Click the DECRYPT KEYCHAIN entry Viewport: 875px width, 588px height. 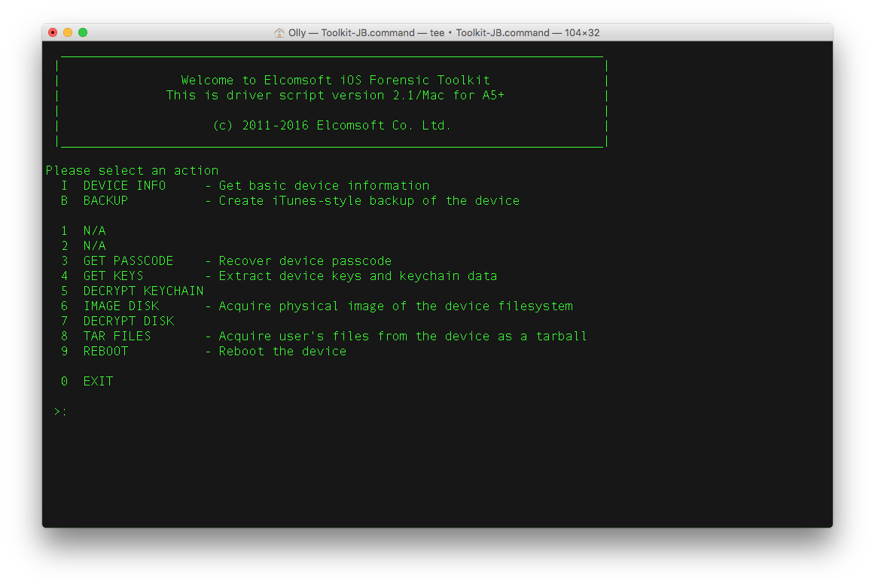coord(143,291)
